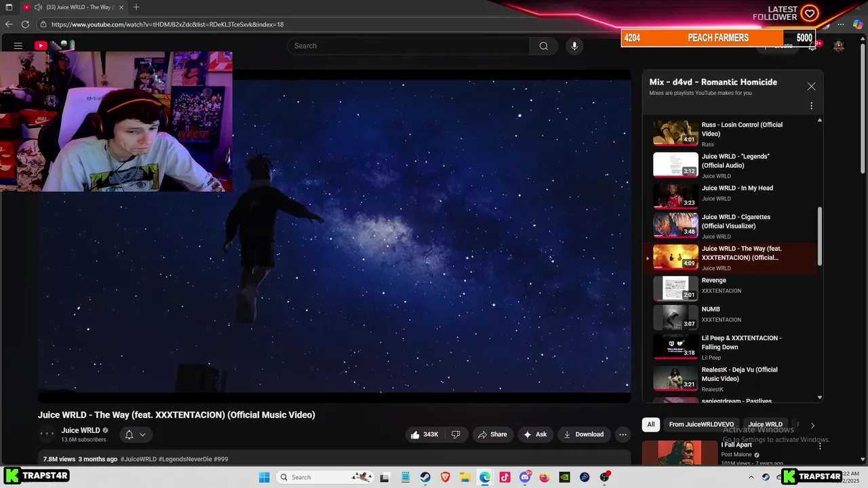Click the Windows taskbar search box
Screen dimensions: 868x488
pyautogui.click(x=325, y=477)
